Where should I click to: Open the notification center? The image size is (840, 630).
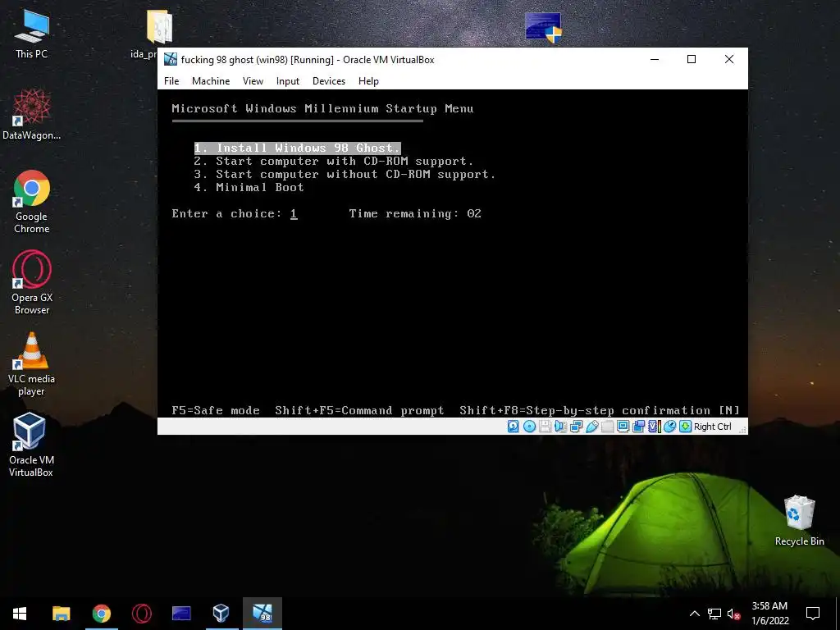tap(813, 614)
